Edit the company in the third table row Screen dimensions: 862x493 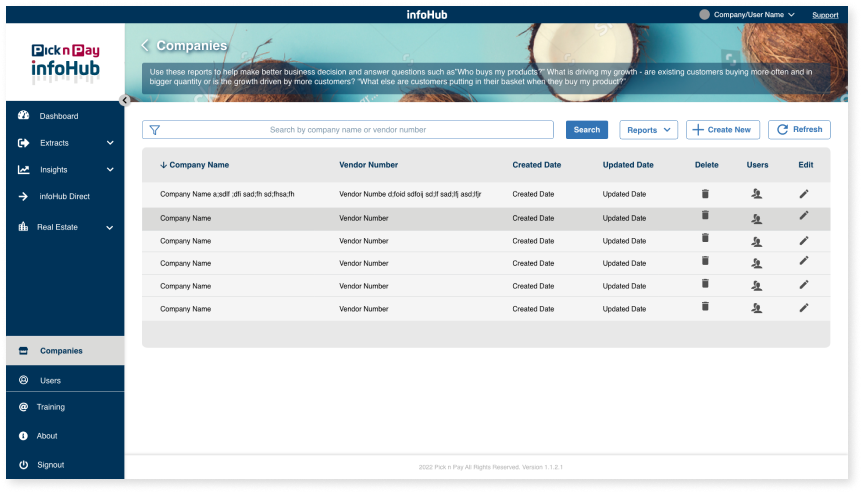[804, 240]
